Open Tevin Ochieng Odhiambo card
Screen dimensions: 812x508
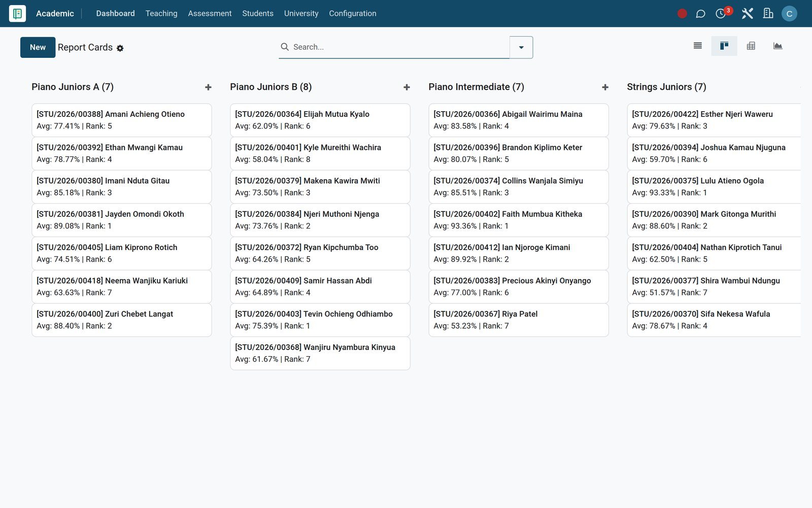point(320,320)
